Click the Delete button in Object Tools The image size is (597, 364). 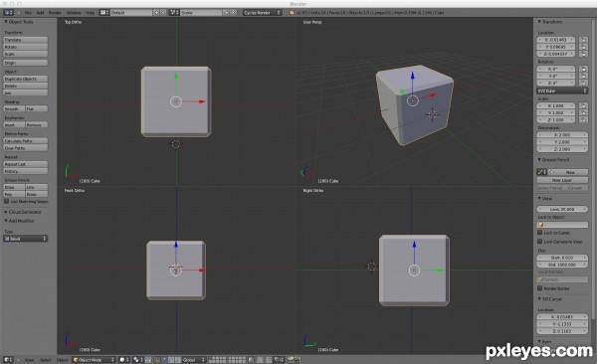click(26, 87)
